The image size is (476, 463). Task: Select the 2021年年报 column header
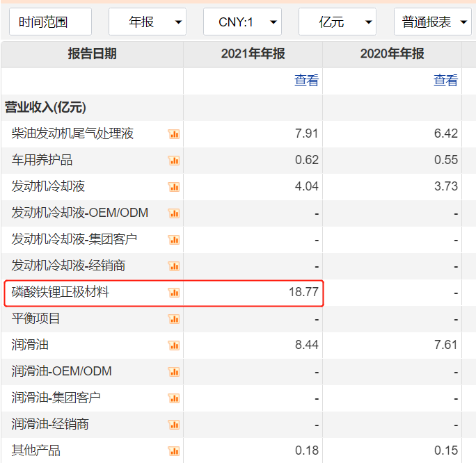(253, 54)
